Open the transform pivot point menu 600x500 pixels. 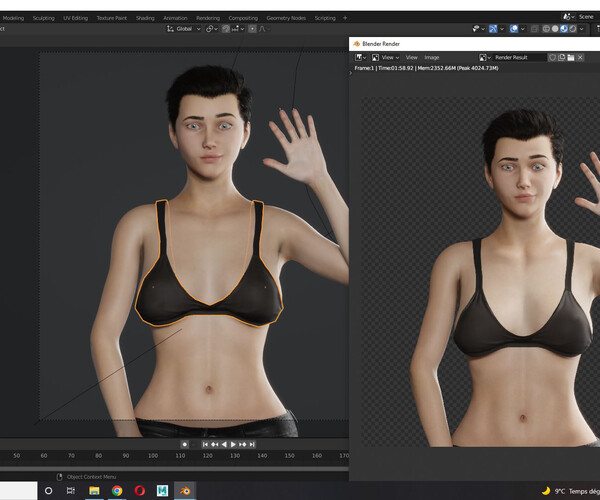[212, 29]
